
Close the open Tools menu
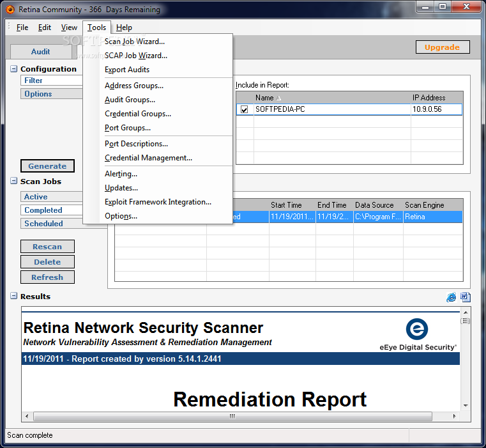click(96, 27)
